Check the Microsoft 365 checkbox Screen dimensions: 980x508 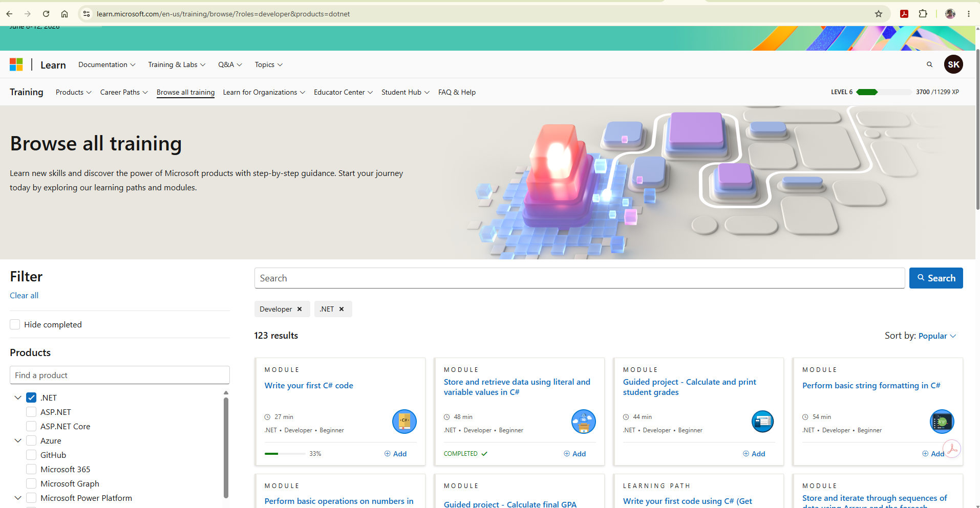point(31,469)
